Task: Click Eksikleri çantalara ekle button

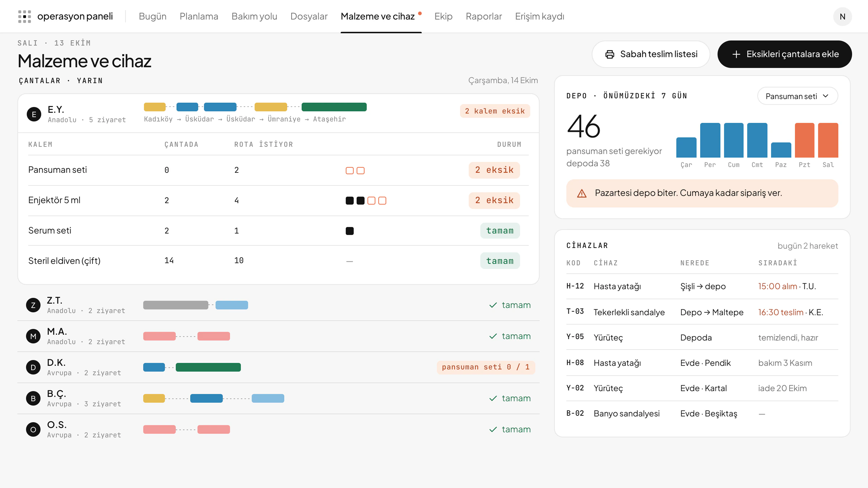Action: (785, 54)
